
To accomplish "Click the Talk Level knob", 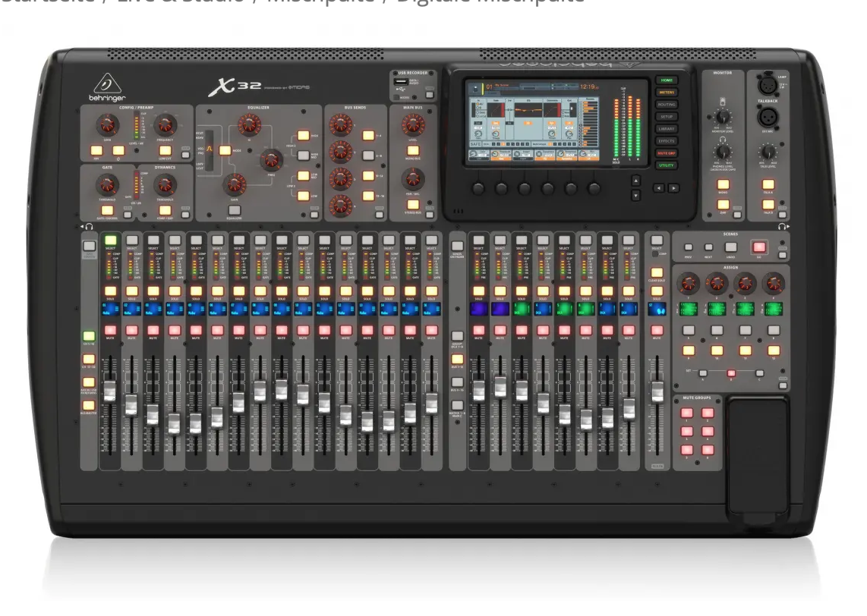I will (768, 152).
